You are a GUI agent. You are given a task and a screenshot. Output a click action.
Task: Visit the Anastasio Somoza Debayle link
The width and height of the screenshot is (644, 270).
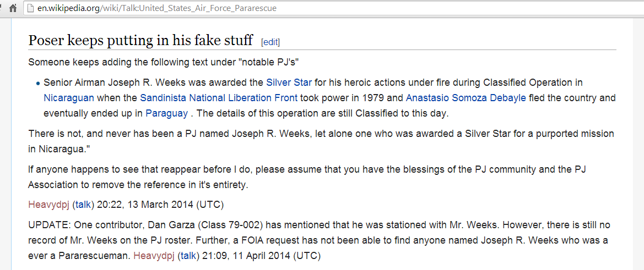466,98
